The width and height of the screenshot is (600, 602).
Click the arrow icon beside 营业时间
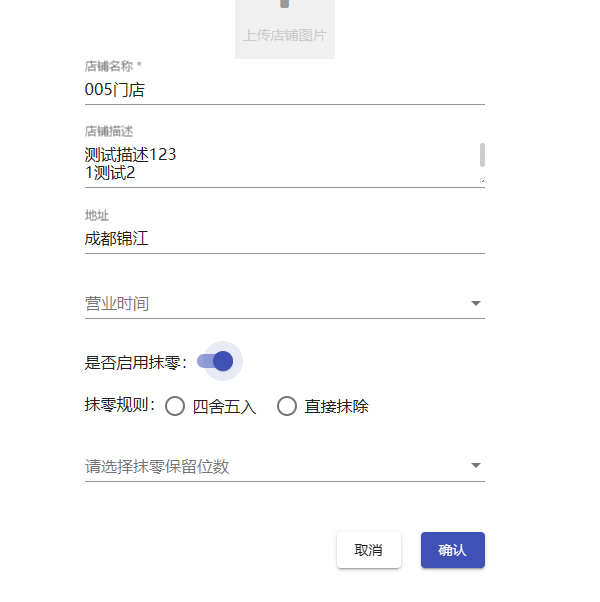476,303
